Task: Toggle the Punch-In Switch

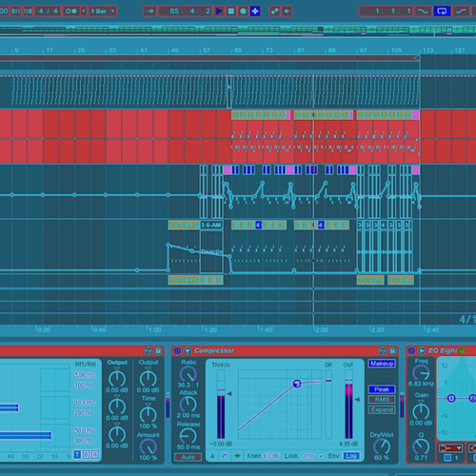Action: pyautogui.click(x=423, y=11)
